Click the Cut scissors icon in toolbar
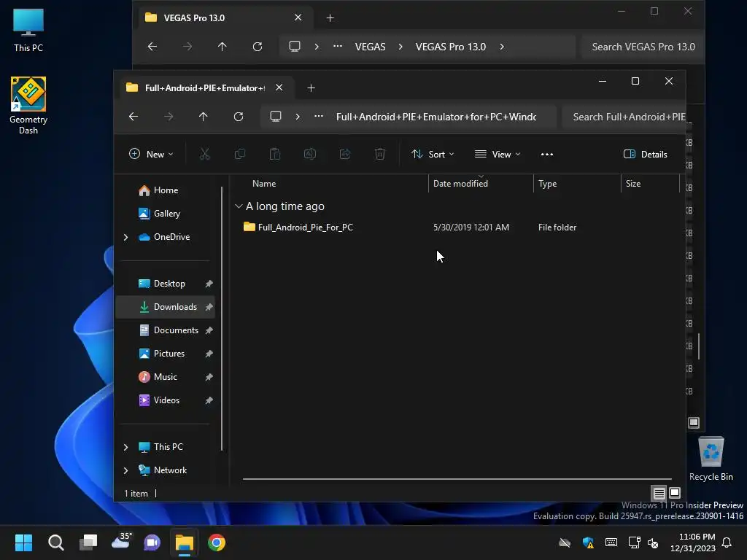Viewport: 747px width, 560px height. point(204,154)
